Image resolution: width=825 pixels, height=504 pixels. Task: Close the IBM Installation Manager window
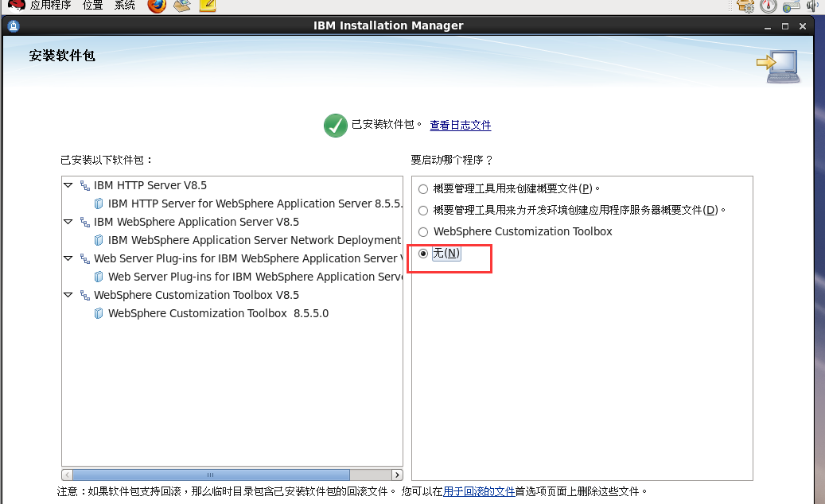click(803, 26)
